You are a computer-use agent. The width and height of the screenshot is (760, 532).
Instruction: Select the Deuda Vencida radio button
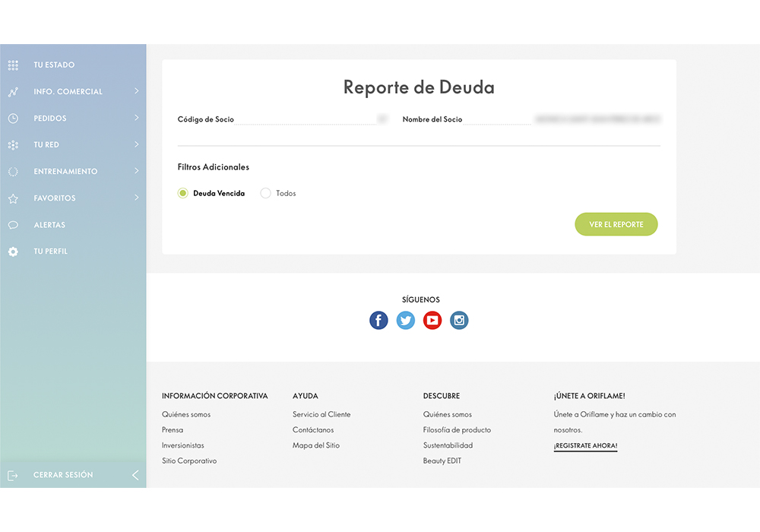(182, 194)
